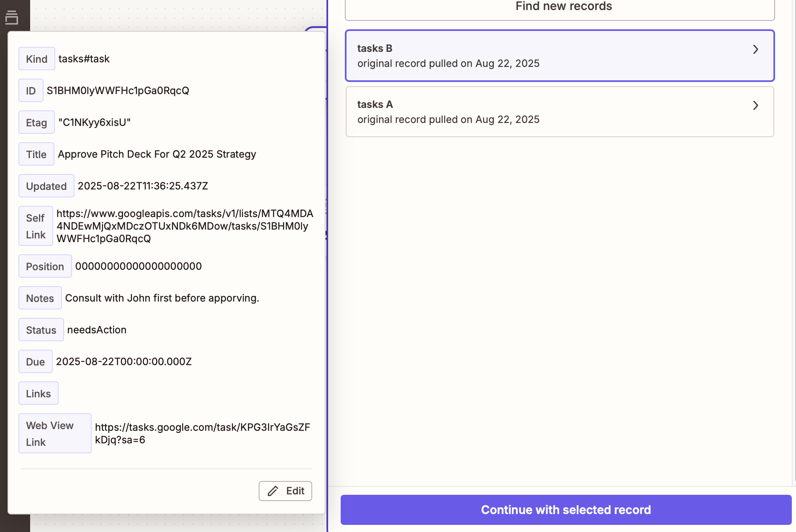796x532 pixels.
Task: Click the due date 2025-08-22T00:00:00.000Z
Action: pyautogui.click(x=124, y=362)
